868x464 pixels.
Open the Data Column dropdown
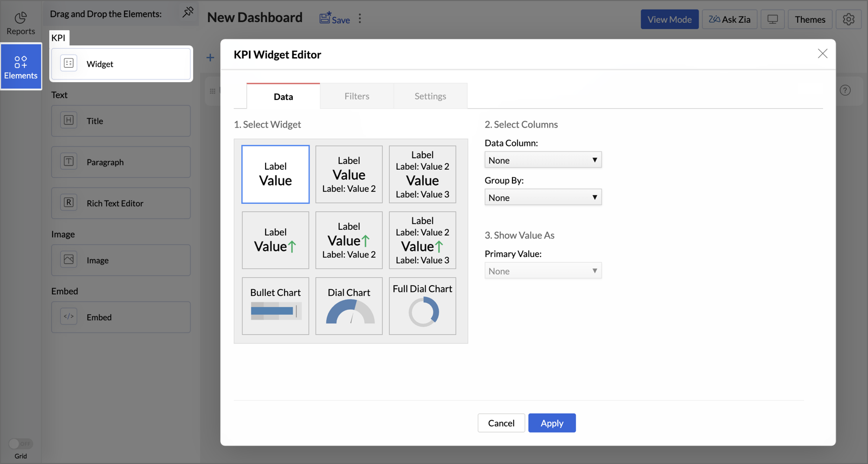point(543,160)
